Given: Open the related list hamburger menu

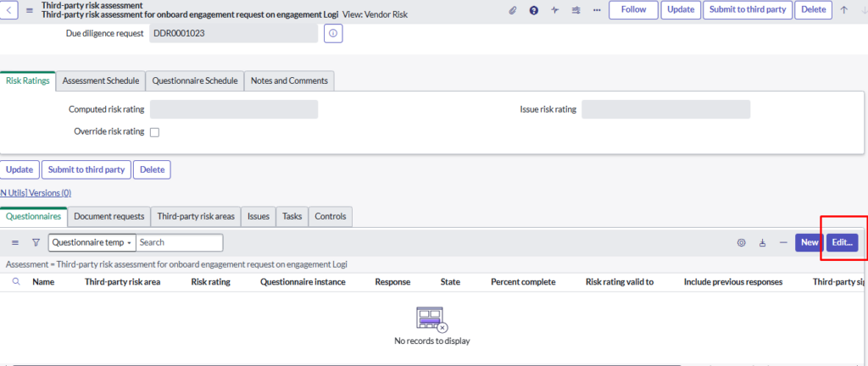Looking at the screenshot, I should pyautogui.click(x=15, y=242).
